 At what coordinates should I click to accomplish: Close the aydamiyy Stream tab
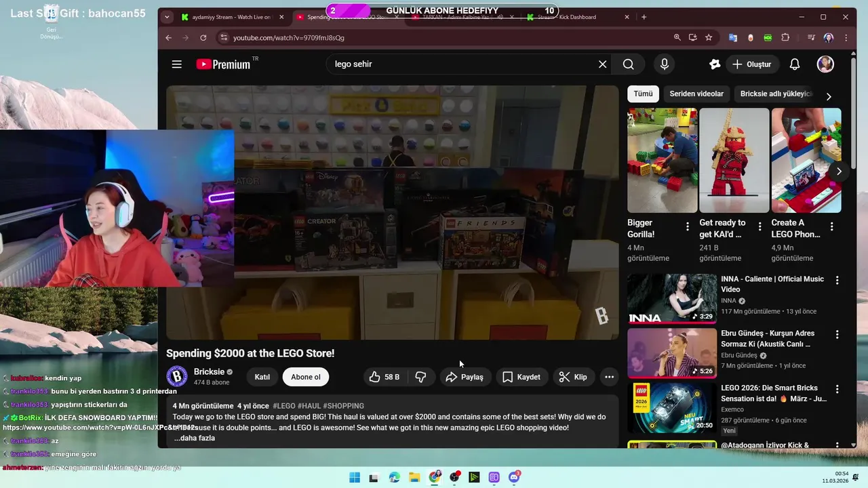click(x=281, y=17)
